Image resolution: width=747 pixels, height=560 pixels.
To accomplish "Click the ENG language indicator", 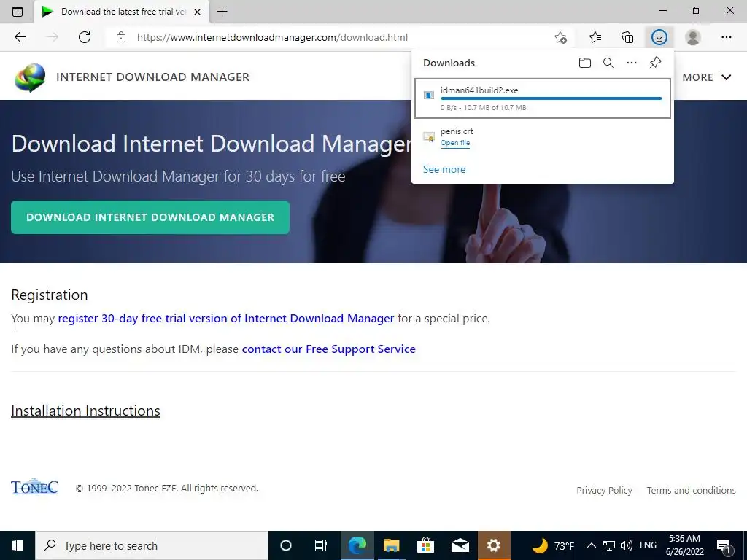I will point(648,545).
